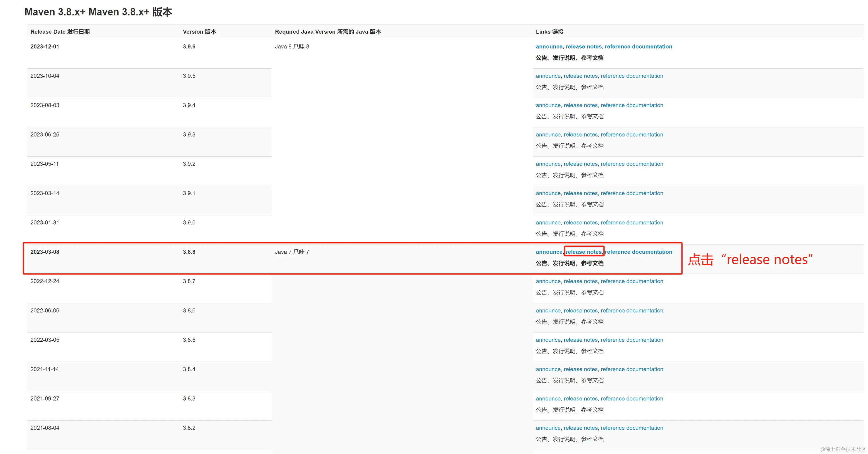Click the Version column header
This screenshot has height=454, width=868.
[x=199, y=32]
